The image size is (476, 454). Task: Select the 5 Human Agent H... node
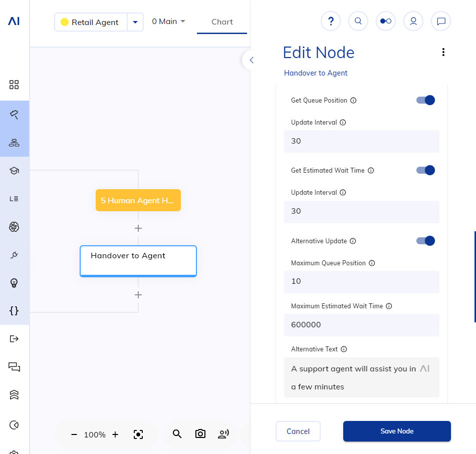tap(138, 200)
